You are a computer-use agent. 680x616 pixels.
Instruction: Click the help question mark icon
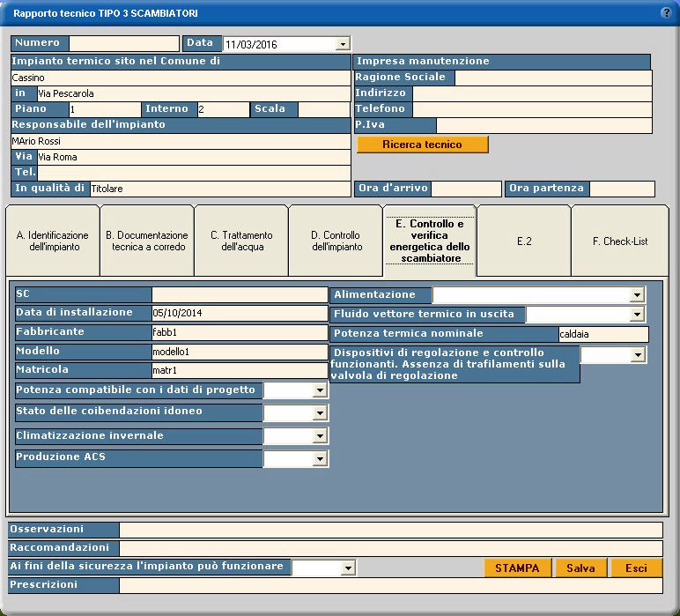pos(666,12)
